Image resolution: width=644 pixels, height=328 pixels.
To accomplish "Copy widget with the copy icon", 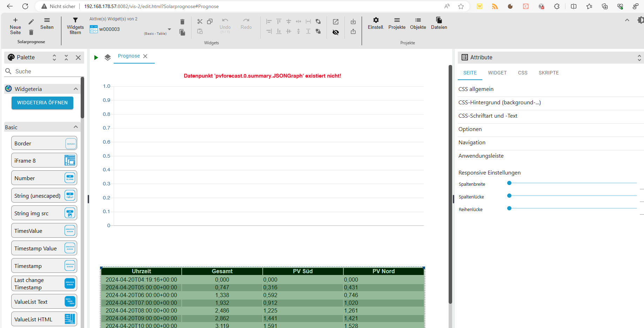I will (x=210, y=21).
